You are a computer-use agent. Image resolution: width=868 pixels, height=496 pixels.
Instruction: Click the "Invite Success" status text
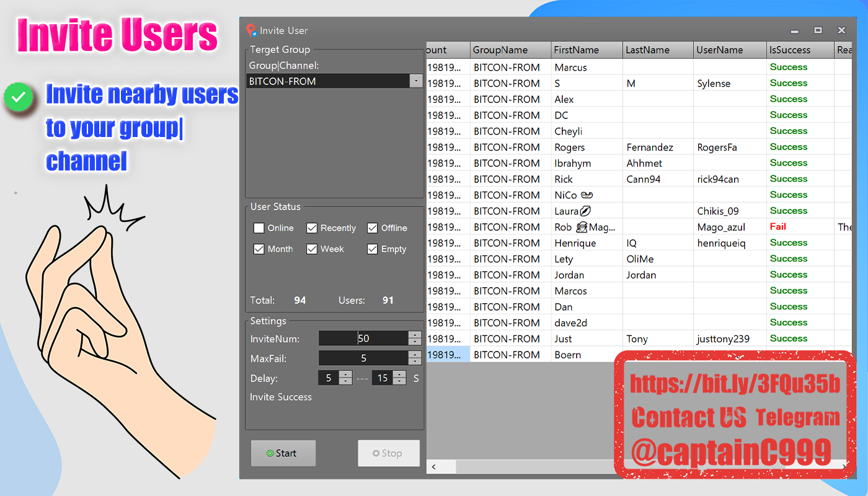pyautogui.click(x=281, y=397)
